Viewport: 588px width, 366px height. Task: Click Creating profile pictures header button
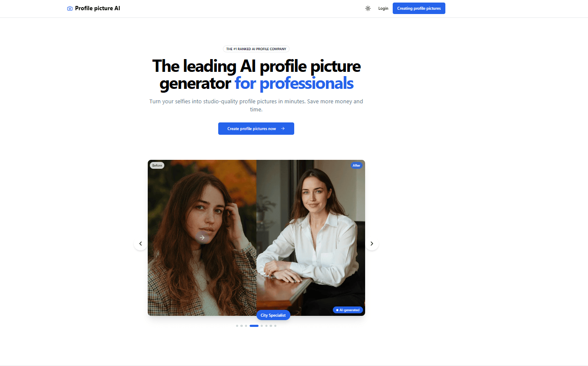(x=419, y=9)
